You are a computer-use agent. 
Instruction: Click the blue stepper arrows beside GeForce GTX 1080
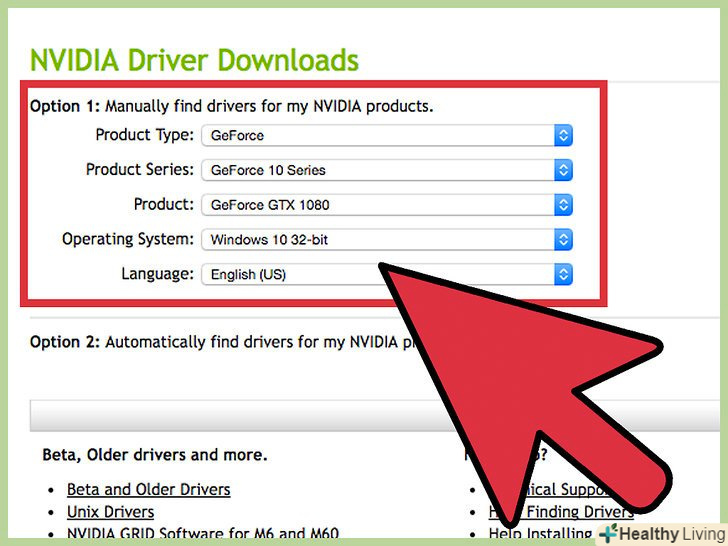point(563,205)
